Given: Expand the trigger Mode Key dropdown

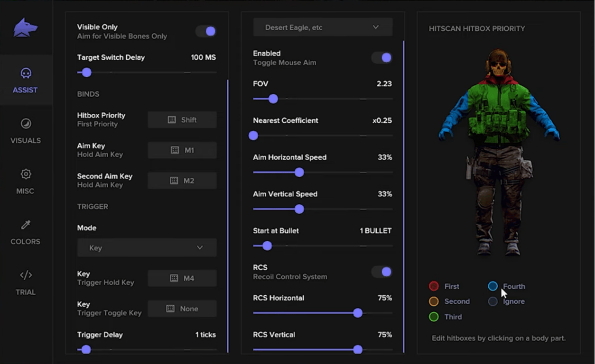Looking at the screenshot, I should [147, 248].
